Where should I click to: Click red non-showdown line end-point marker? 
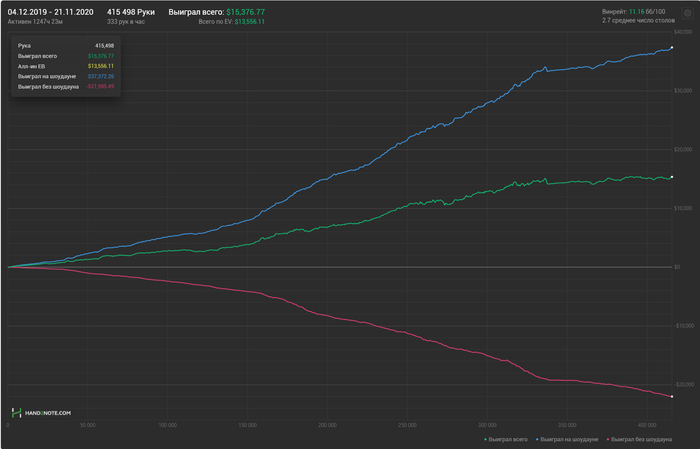tap(672, 396)
